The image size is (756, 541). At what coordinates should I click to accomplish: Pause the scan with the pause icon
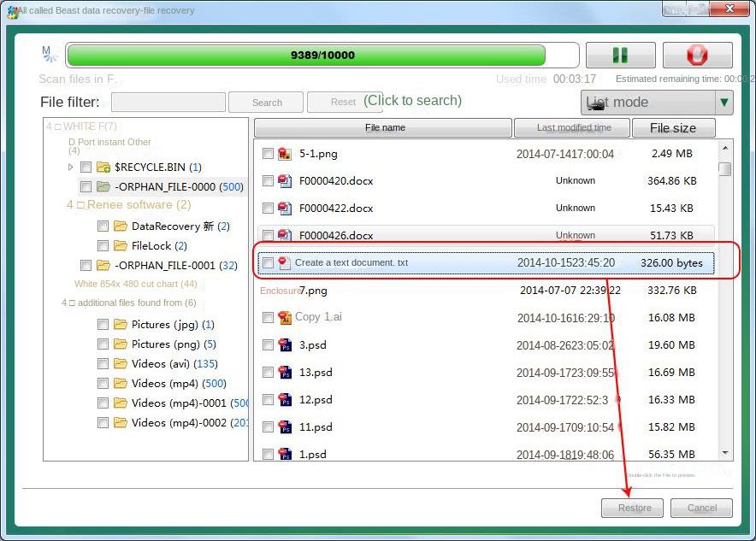621,55
